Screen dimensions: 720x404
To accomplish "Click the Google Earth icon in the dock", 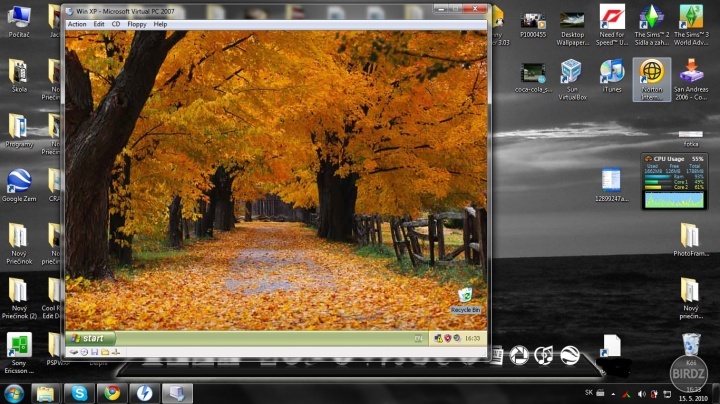I will tap(570, 355).
